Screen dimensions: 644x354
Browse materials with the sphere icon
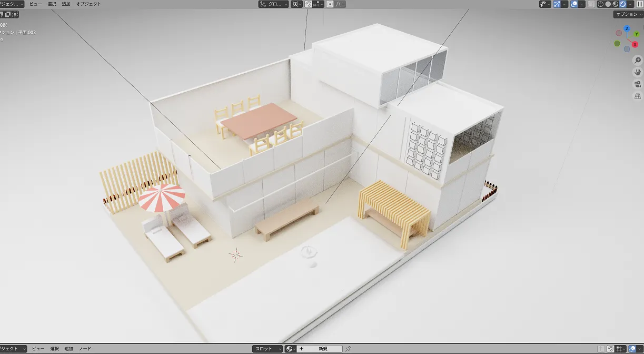[291, 349]
